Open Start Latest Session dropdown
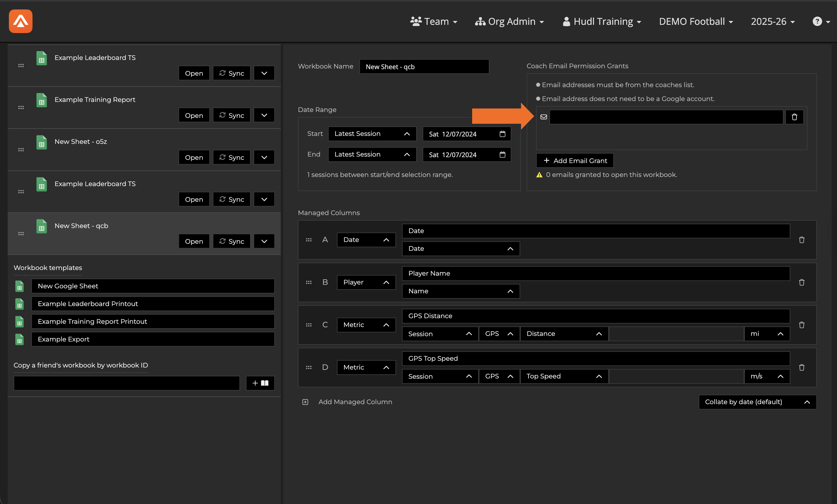837x504 pixels. [x=372, y=134]
